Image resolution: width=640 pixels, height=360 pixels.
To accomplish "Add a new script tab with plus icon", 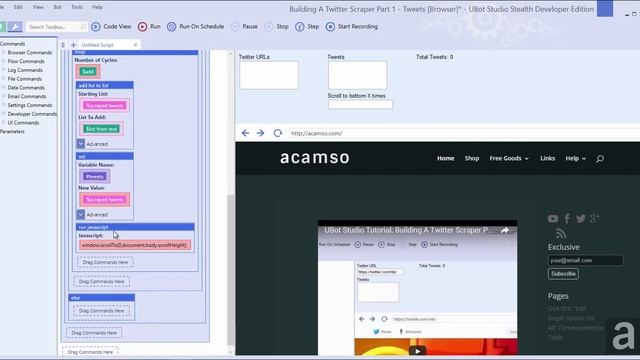I will pos(73,45).
